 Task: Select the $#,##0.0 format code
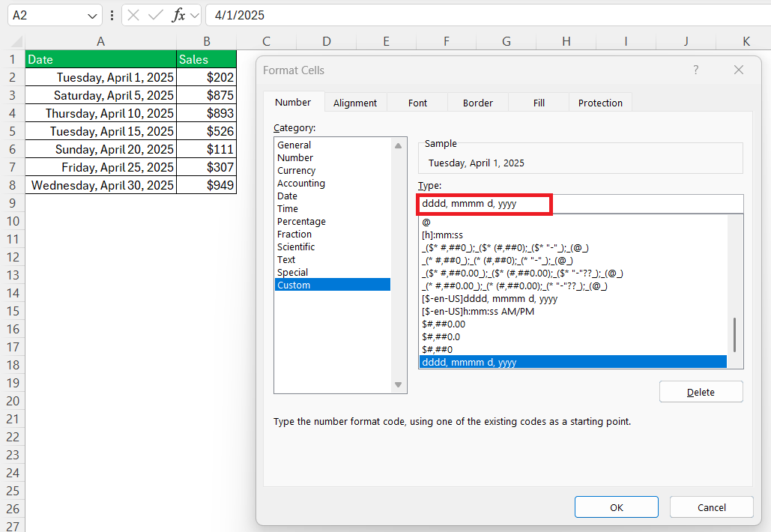point(573,337)
